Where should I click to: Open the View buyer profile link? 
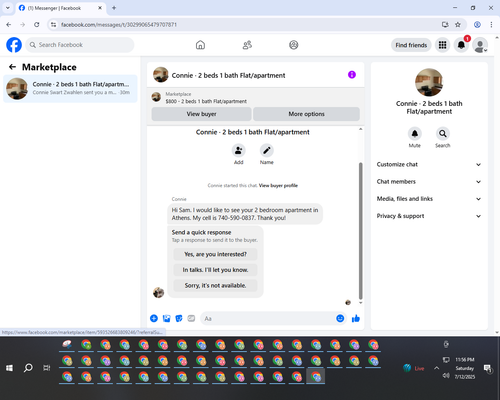coord(278,186)
